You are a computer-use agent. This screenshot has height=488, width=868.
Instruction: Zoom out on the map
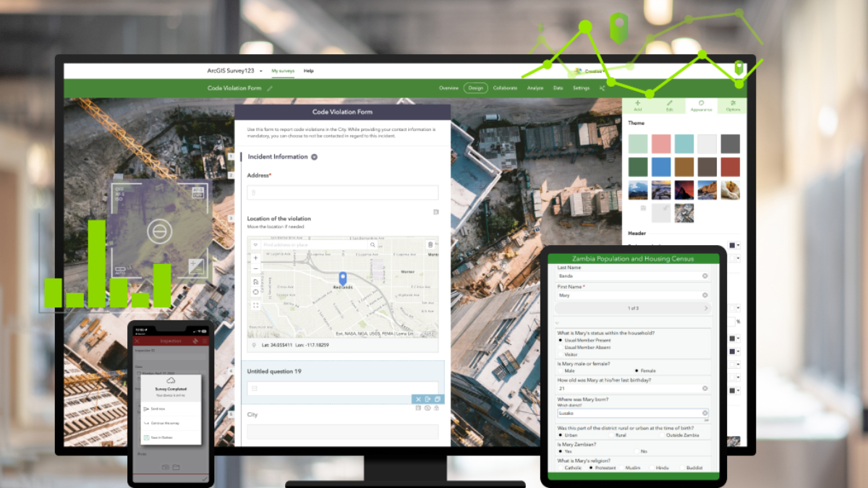[x=255, y=268]
